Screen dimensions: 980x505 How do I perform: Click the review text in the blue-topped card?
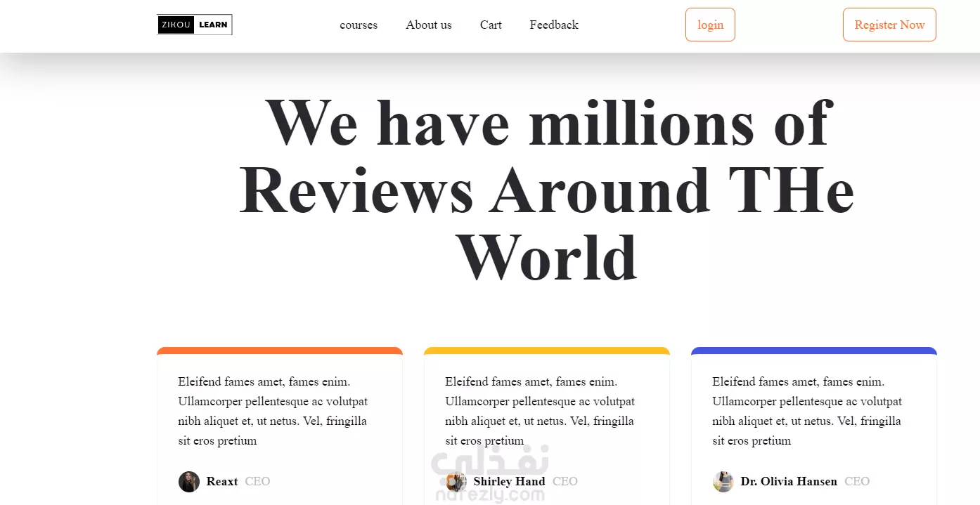(x=807, y=412)
